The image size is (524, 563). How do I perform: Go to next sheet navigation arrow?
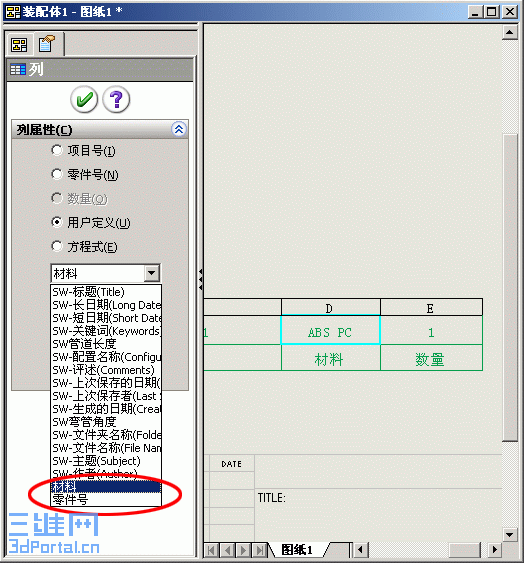[x=244, y=550]
